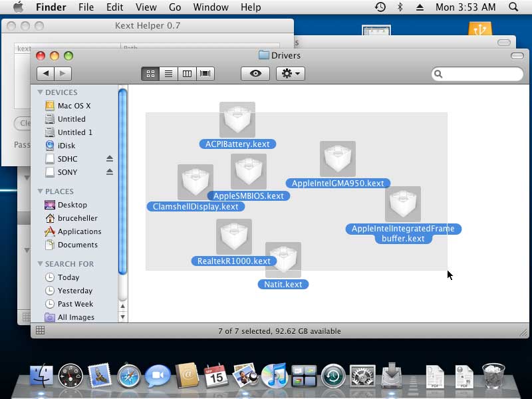
Task: Eject the SONY volume
Action: tap(109, 172)
